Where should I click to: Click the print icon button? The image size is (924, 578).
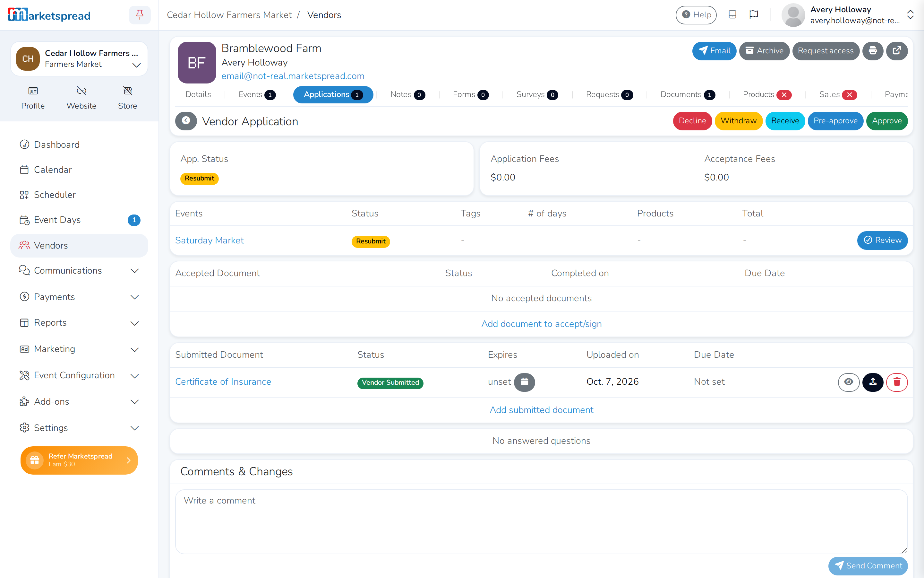tap(872, 51)
